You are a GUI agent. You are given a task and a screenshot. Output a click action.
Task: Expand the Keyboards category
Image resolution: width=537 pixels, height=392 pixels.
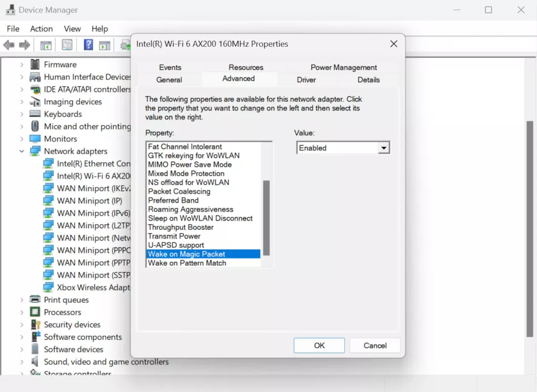click(x=21, y=114)
